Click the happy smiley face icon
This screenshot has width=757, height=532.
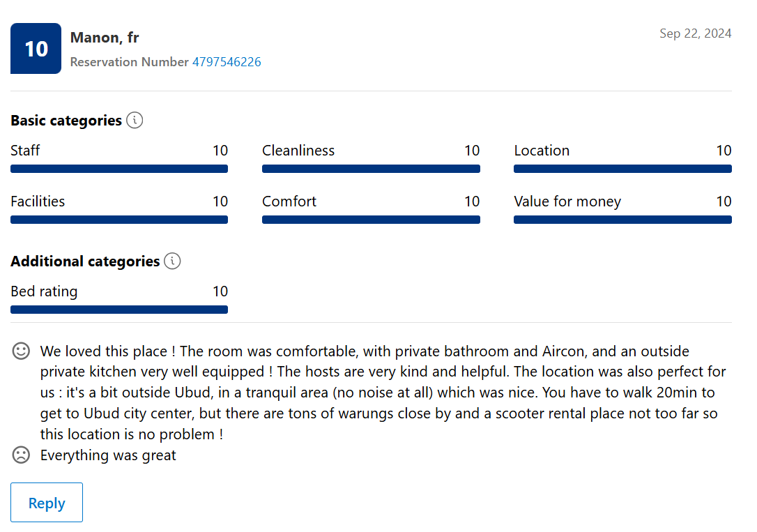tap(22, 351)
